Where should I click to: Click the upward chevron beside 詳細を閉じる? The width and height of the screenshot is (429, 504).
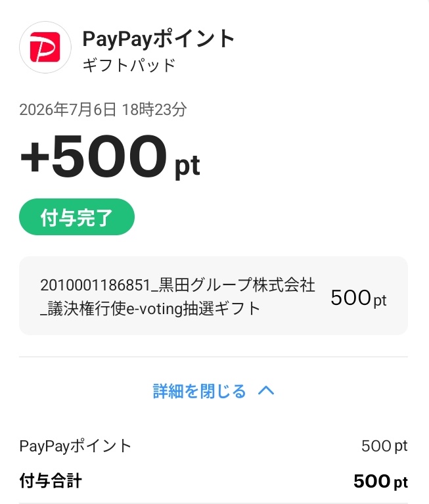[266, 391]
